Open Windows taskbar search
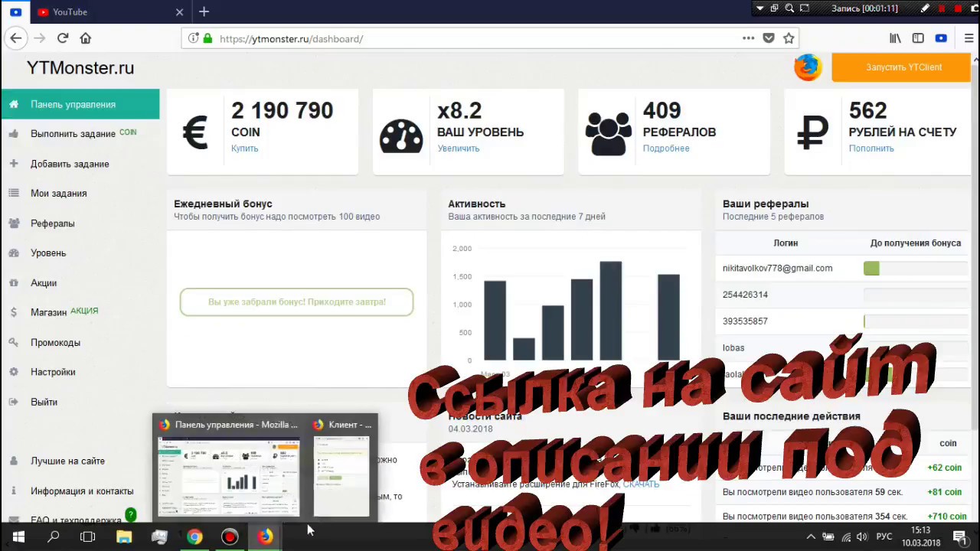Image resolution: width=980 pixels, height=551 pixels. click(x=54, y=537)
